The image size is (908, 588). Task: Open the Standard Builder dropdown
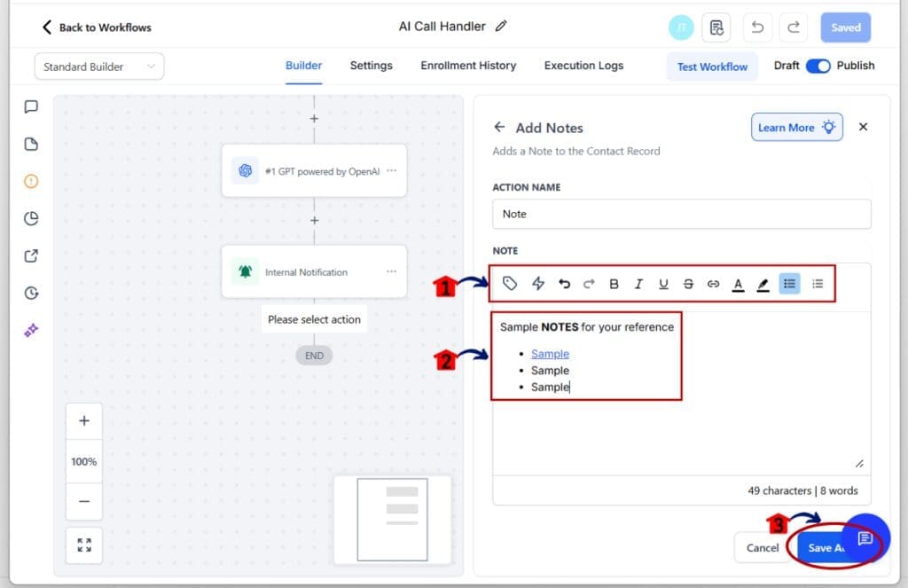[x=99, y=67]
